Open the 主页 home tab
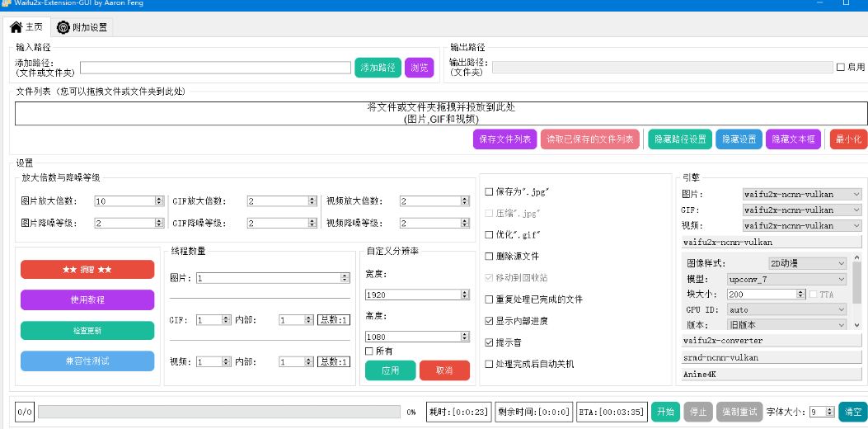The height and width of the screenshot is (448, 868). 26,26
